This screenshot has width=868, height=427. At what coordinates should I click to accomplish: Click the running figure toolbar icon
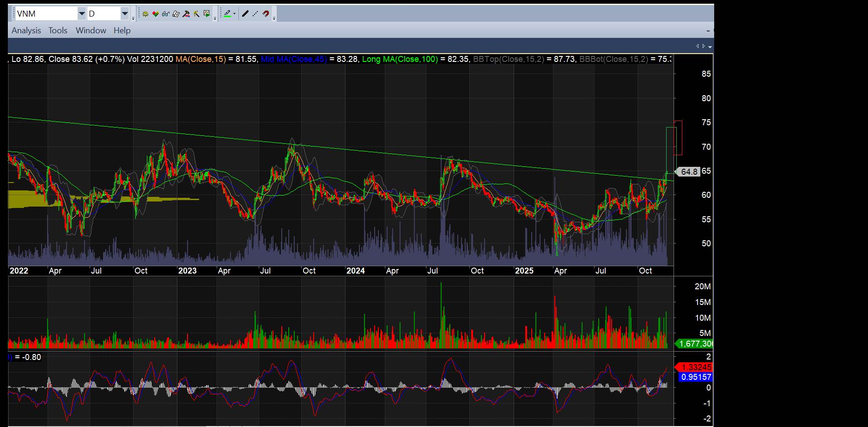(196, 14)
